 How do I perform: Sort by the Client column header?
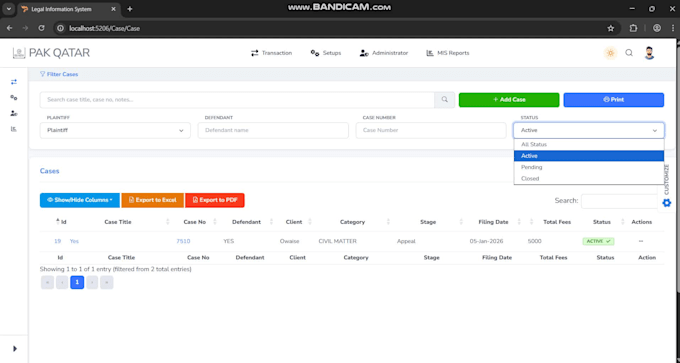pyautogui.click(x=294, y=222)
